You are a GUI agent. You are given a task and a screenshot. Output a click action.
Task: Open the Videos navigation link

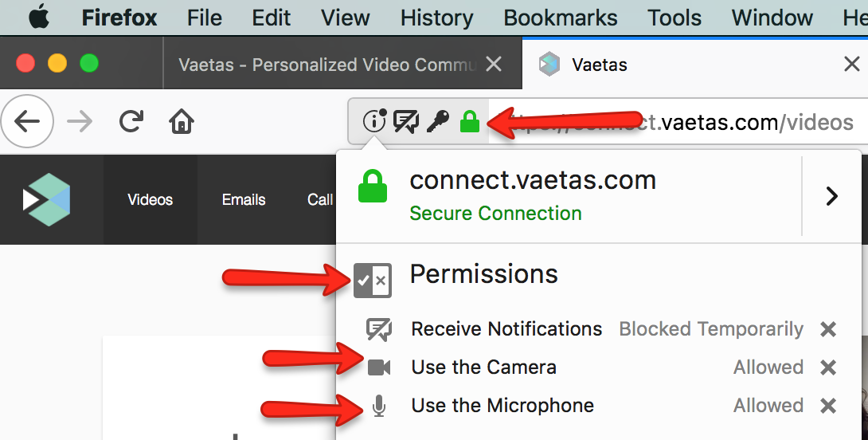(x=150, y=199)
